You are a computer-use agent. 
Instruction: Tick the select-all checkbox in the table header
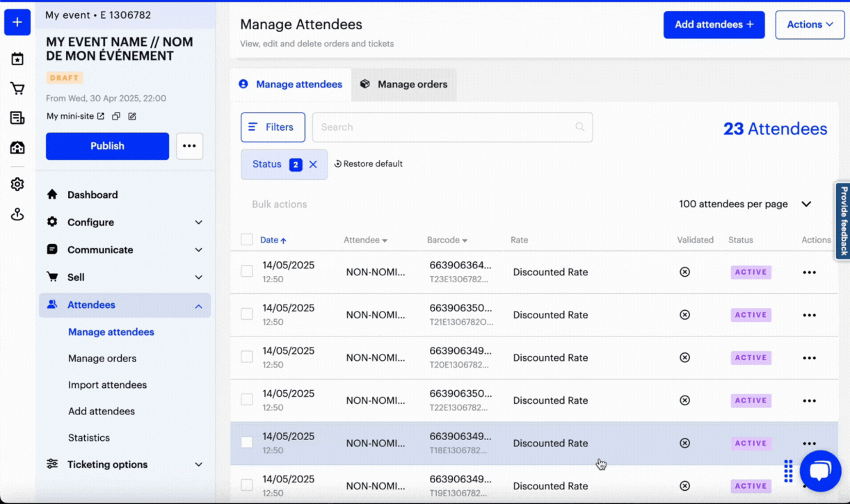point(246,240)
